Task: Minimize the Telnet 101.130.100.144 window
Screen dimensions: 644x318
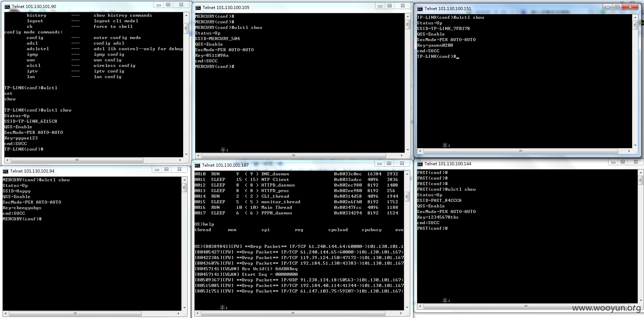Action: tap(613, 162)
